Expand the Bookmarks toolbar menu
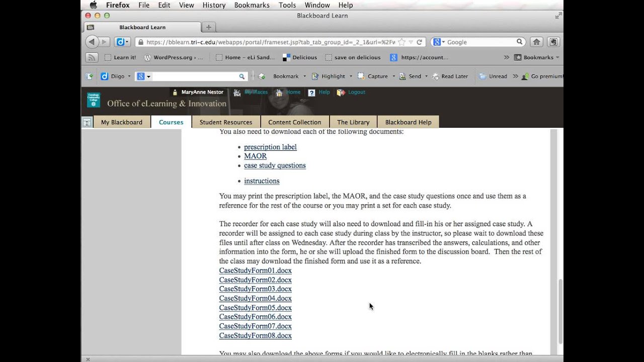Viewport: 644px width, 362px height. point(537,57)
